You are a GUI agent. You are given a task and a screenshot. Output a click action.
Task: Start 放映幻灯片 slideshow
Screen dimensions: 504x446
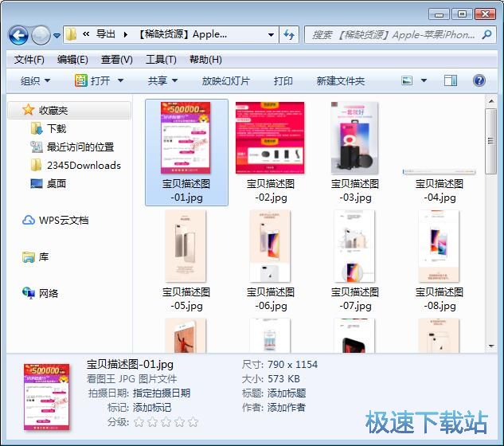[x=225, y=80]
